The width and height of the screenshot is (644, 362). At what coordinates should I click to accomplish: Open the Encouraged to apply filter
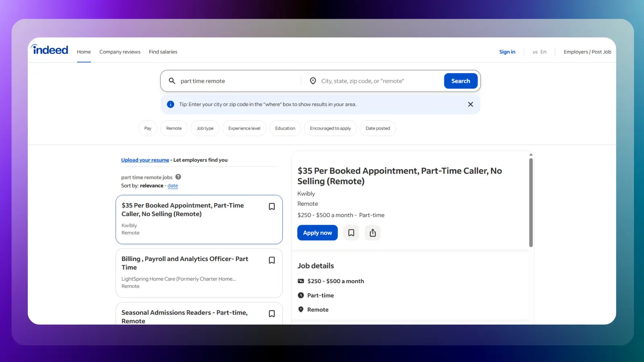(330, 128)
